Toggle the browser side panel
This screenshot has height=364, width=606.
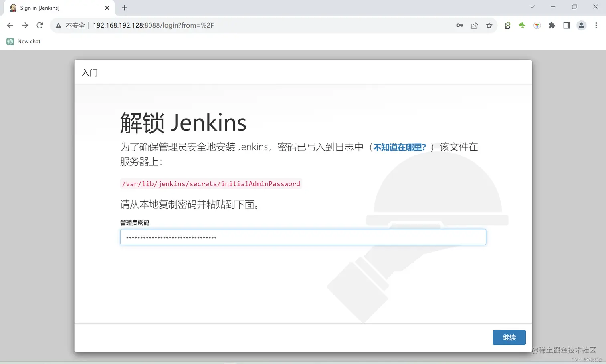(x=566, y=25)
